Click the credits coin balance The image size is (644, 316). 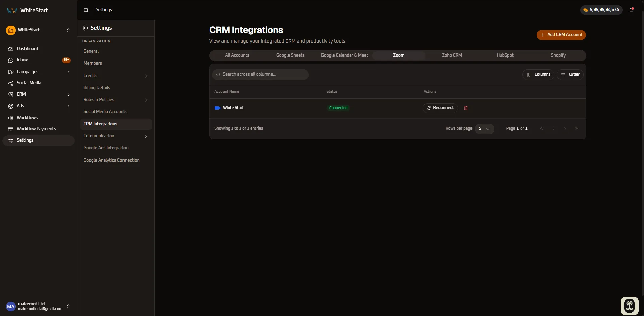click(601, 10)
